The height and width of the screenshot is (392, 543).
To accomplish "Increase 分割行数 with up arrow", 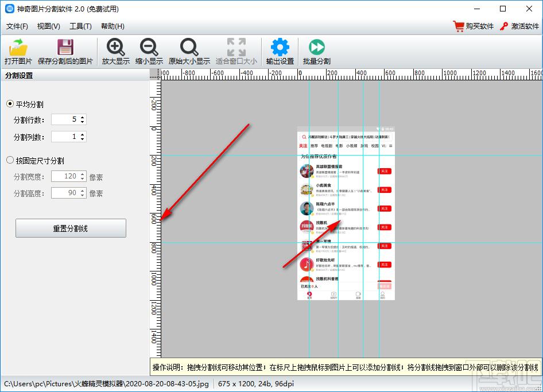I will [83, 117].
